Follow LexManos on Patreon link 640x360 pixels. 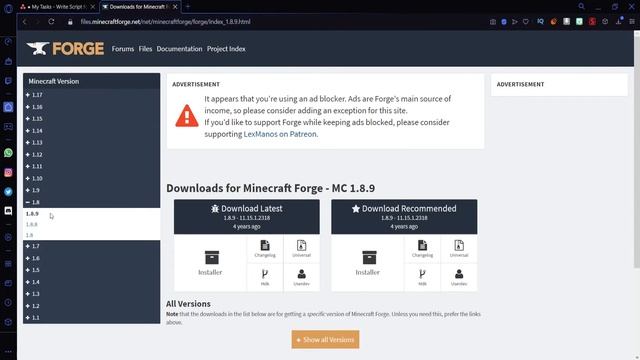click(280, 134)
